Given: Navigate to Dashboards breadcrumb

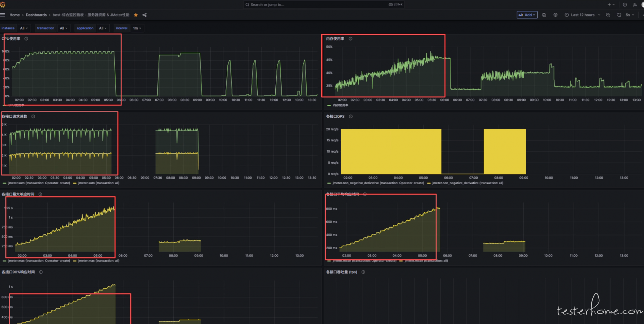Looking at the screenshot, I should pyautogui.click(x=36, y=15).
